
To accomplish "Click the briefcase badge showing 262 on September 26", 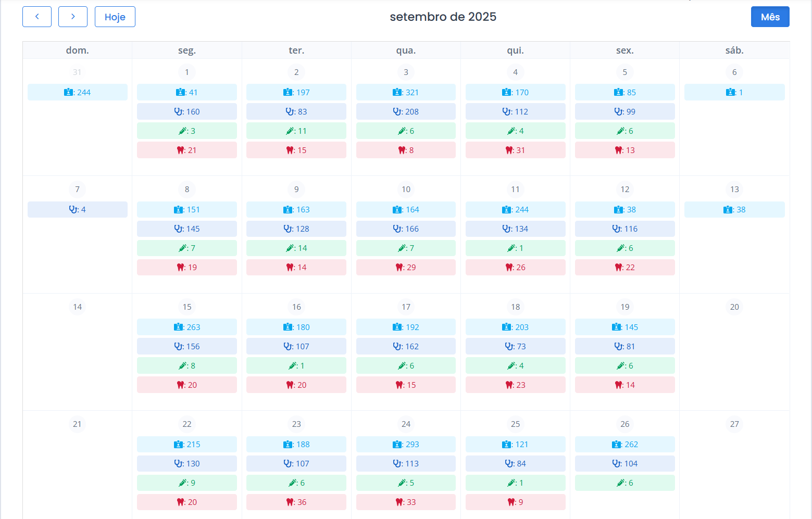I will 624,444.
